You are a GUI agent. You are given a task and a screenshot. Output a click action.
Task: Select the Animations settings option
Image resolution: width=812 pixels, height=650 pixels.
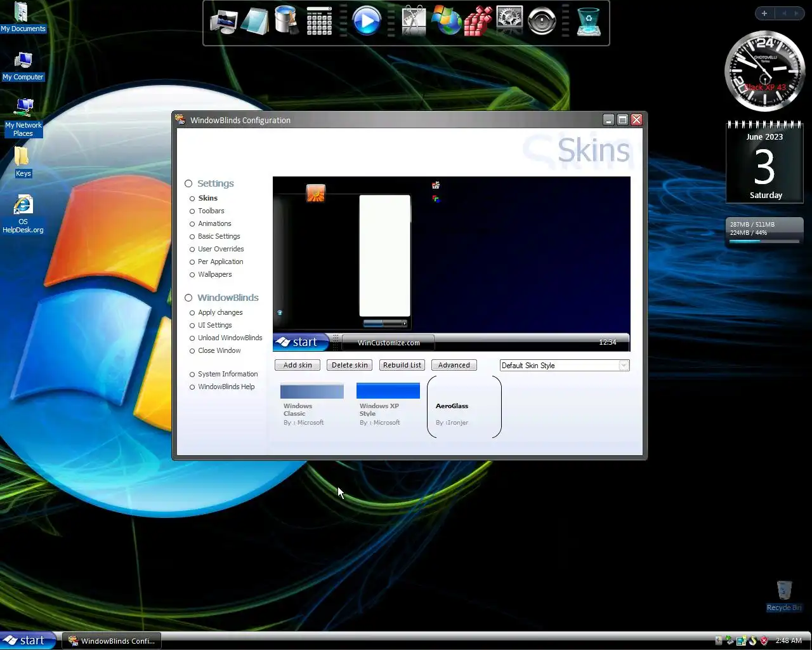(x=214, y=223)
